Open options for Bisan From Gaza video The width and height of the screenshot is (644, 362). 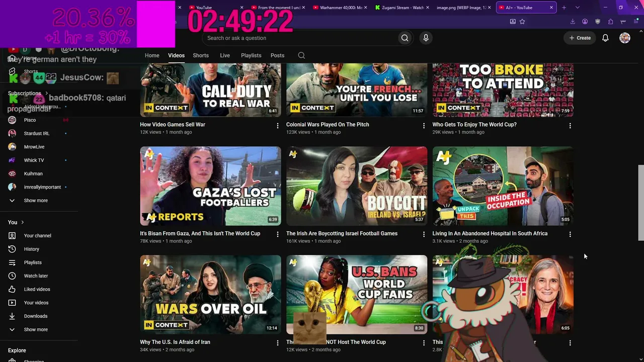[x=277, y=234]
